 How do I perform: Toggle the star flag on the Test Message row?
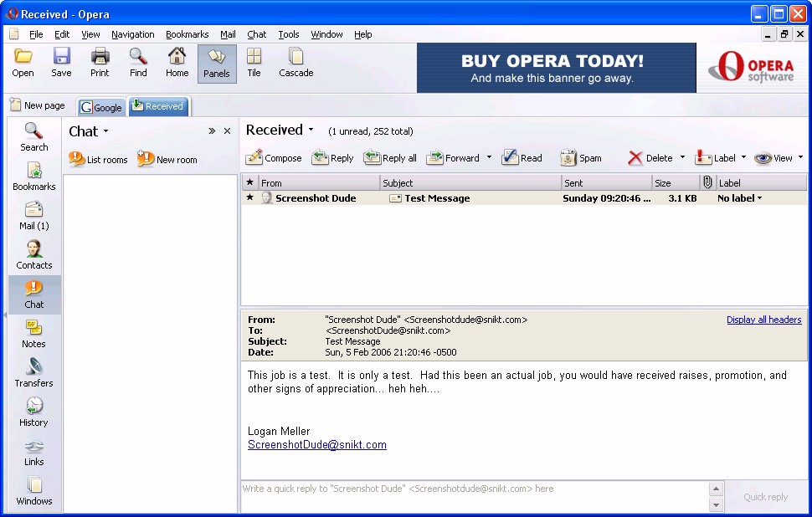[x=249, y=198]
